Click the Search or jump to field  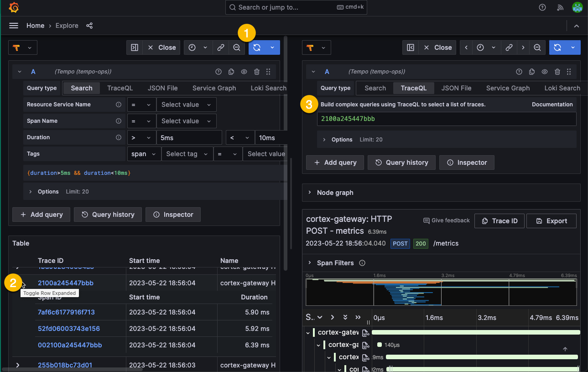(296, 7)
